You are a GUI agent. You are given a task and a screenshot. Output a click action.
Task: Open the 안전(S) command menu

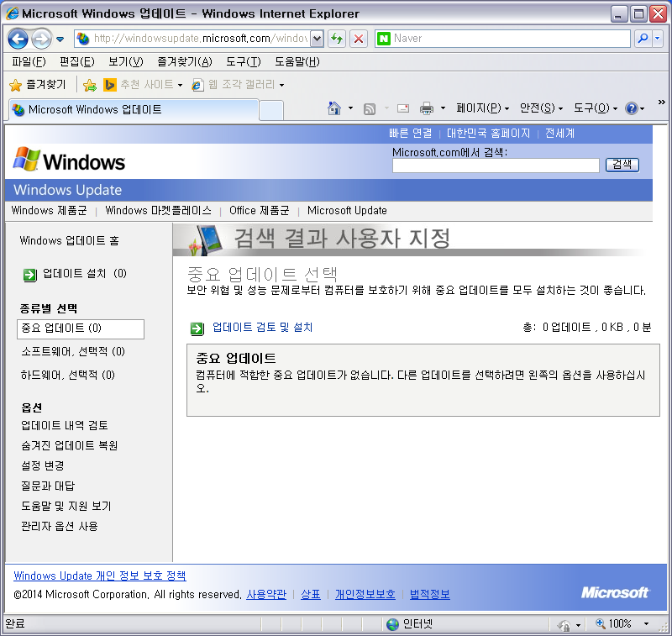click(x=541, y=108)
